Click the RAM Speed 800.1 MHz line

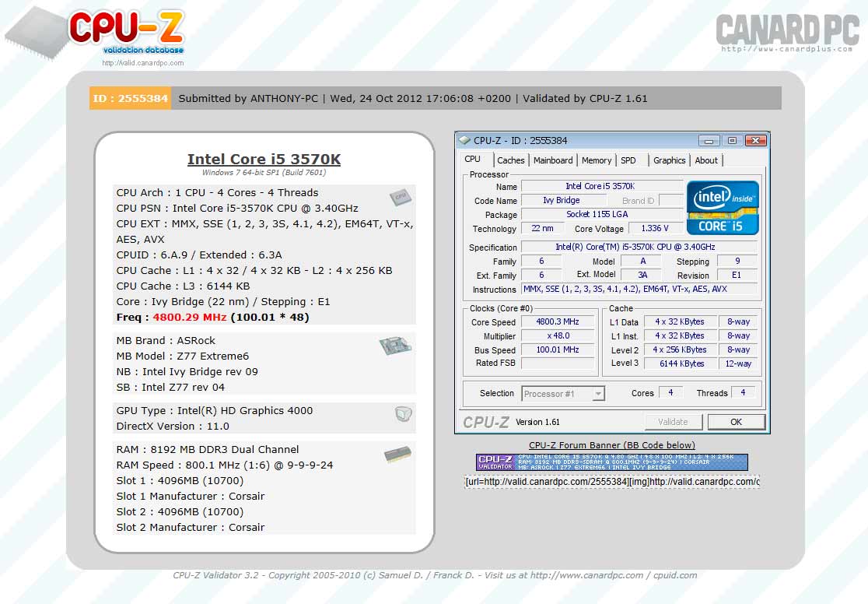[x=225, y=465]
